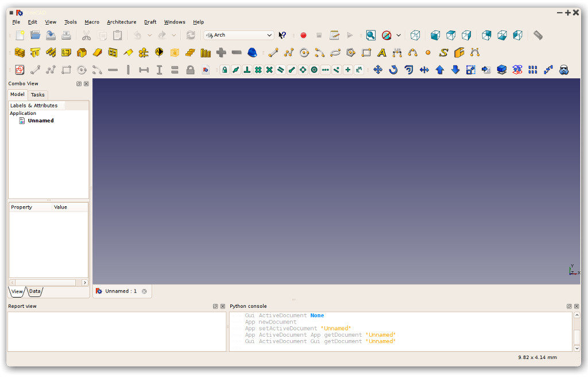588x378 pixels.
Task: Close the Python console panel
Action: [577, 306]
